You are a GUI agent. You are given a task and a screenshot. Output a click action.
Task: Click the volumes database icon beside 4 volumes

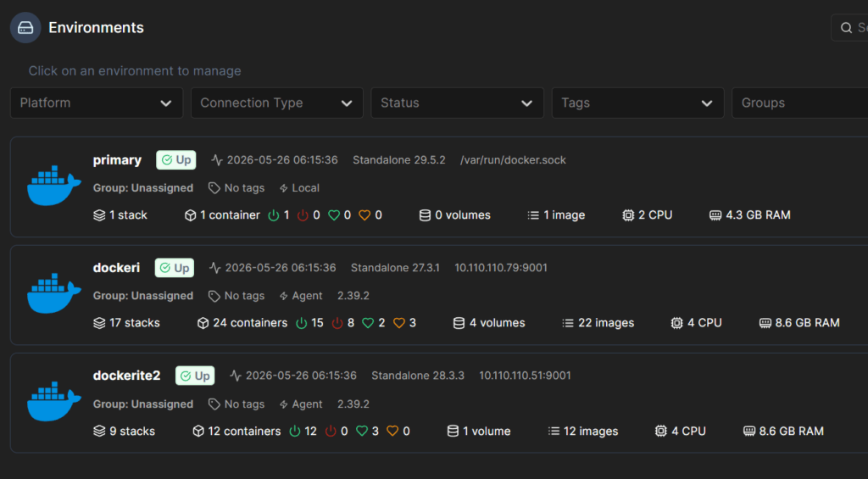pyautogui.click(x=459, y=323)
